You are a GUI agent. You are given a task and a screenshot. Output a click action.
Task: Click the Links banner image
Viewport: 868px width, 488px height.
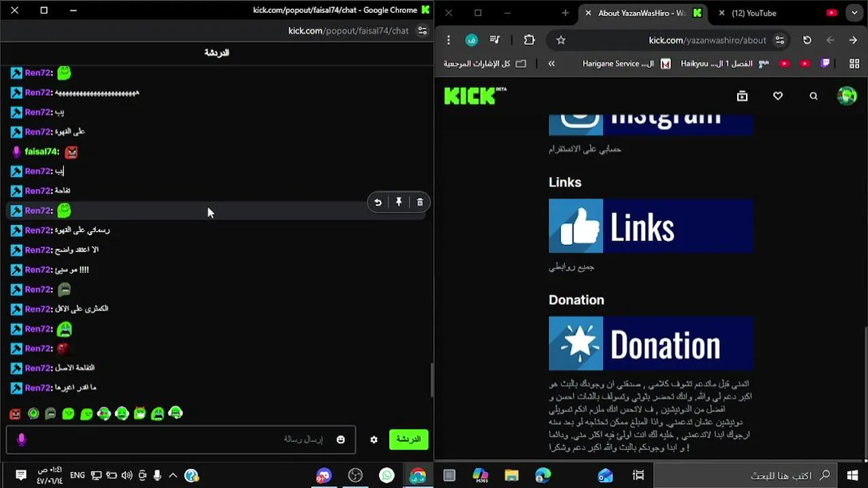(x=650, y=226)
